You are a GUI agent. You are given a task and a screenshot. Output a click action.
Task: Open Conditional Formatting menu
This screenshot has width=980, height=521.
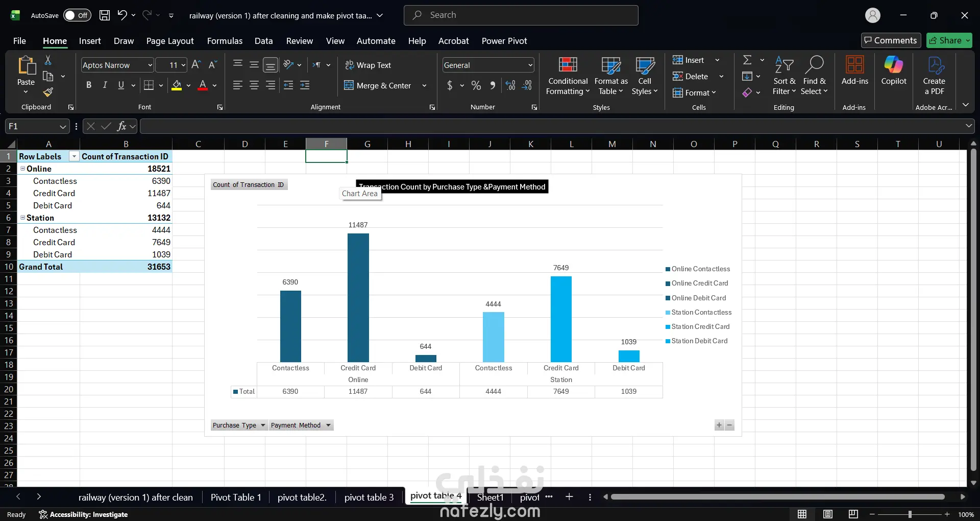tap(568, 76)
